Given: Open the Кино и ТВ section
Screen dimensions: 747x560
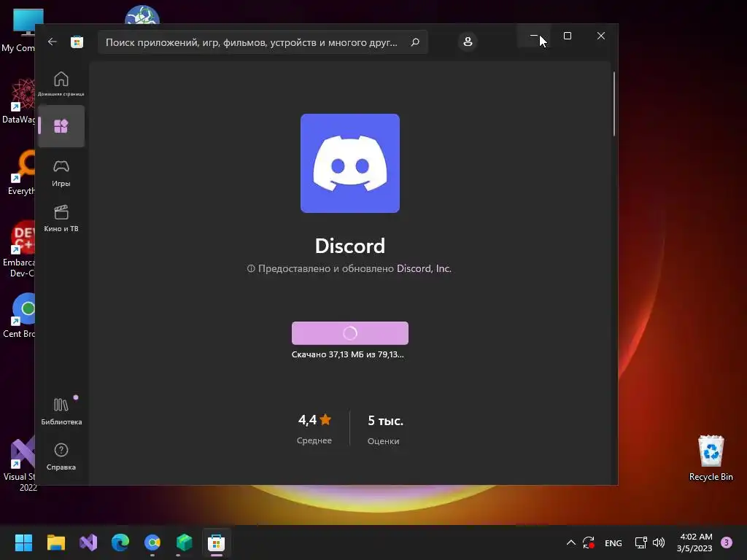Looking at the screenshot, I should pyautogui.click(x=61, y=218).
